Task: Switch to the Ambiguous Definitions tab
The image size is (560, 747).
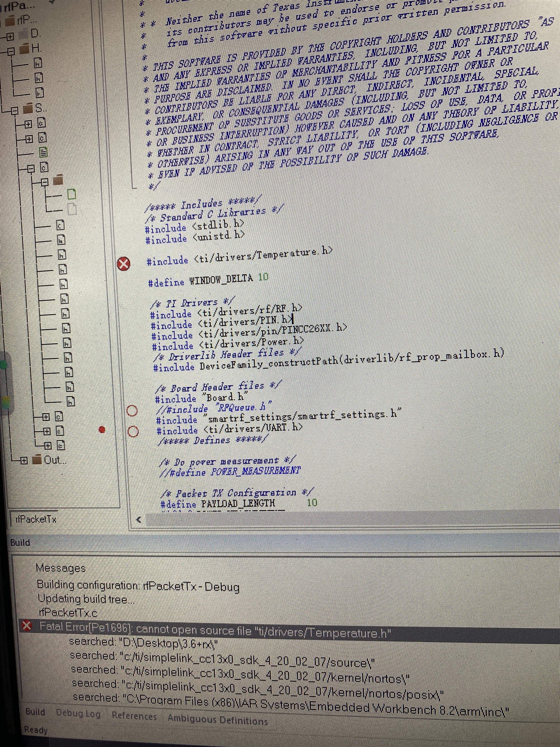Action: click(x=218, y=719)
